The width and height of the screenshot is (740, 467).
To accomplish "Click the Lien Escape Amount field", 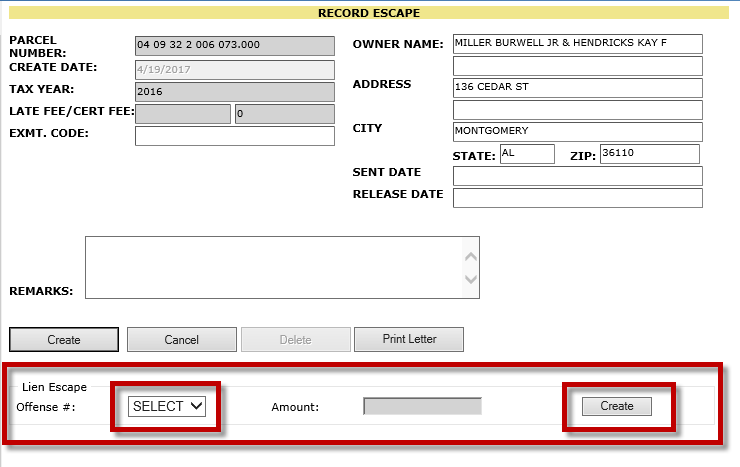I will pyautogui.click(x=422, y=406).
